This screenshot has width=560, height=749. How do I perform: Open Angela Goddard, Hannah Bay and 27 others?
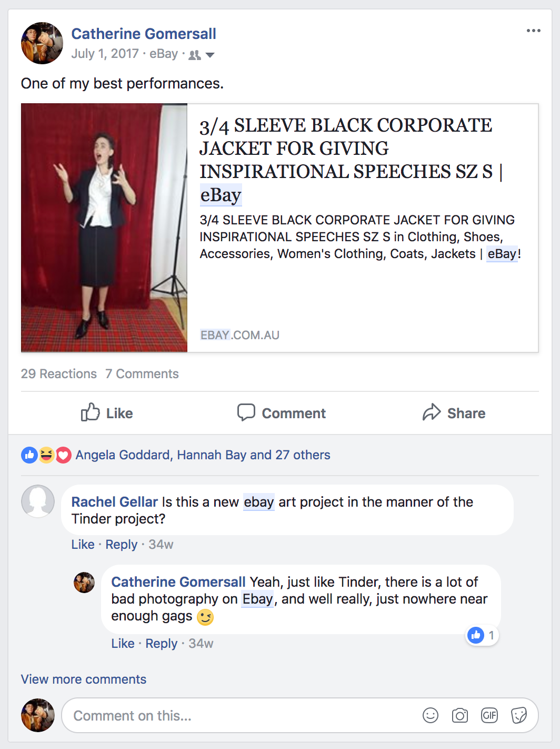point(203,455)
